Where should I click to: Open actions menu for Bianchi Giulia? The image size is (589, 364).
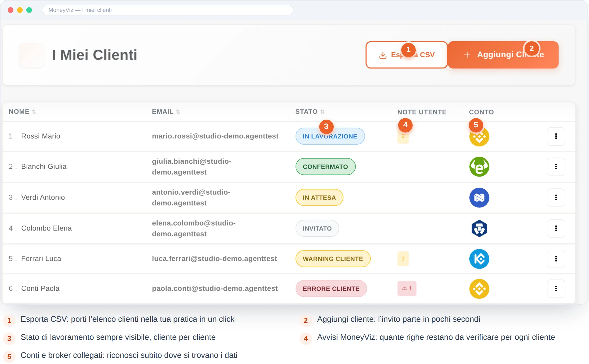[556, 167]
